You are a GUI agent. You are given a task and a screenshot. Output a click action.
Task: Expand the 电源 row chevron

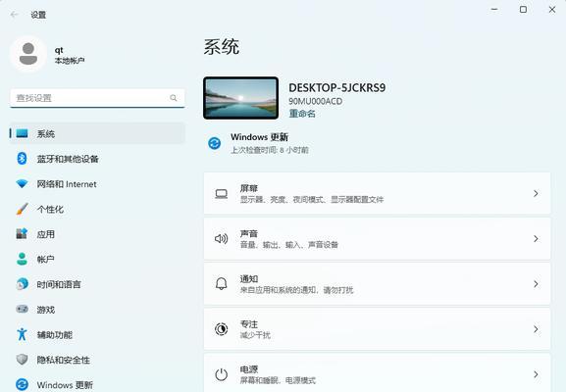[x=536, y=374]
